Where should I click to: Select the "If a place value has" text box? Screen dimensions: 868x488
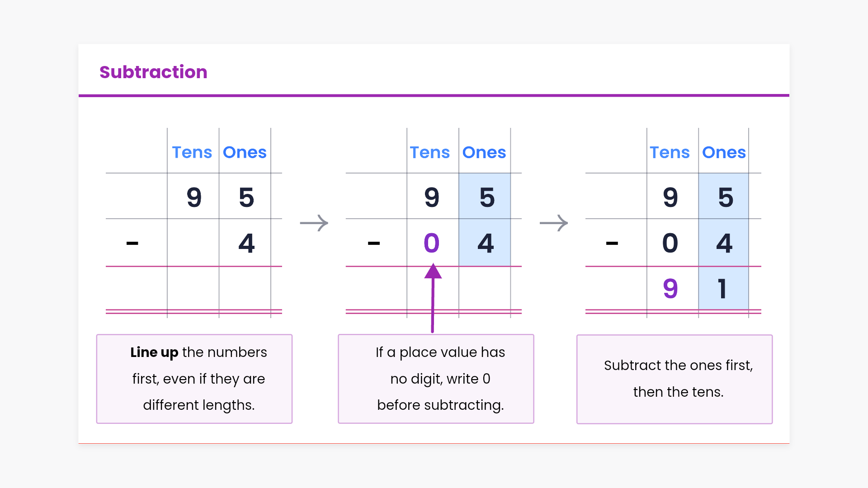click(x=436, y=379)
